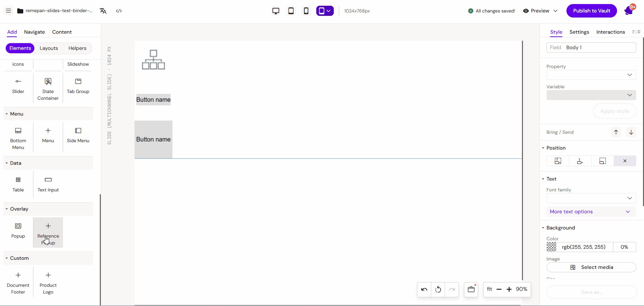Expand More text options

[x=591, y=212]
